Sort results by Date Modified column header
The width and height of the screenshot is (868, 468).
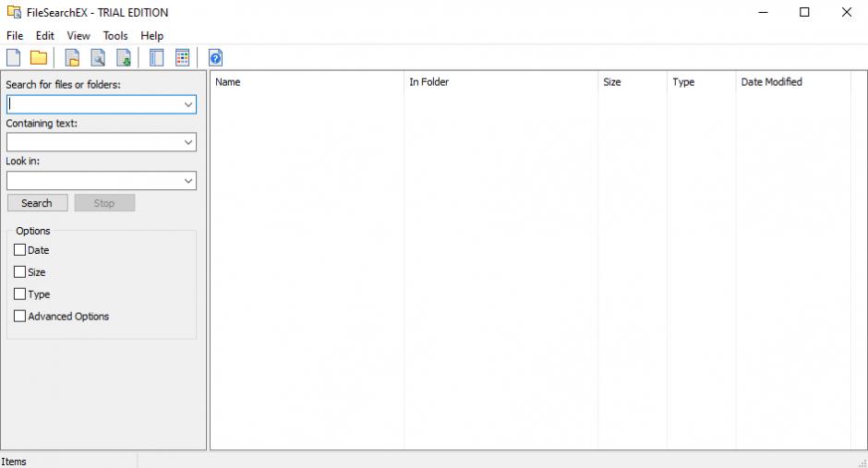(793, 82)
